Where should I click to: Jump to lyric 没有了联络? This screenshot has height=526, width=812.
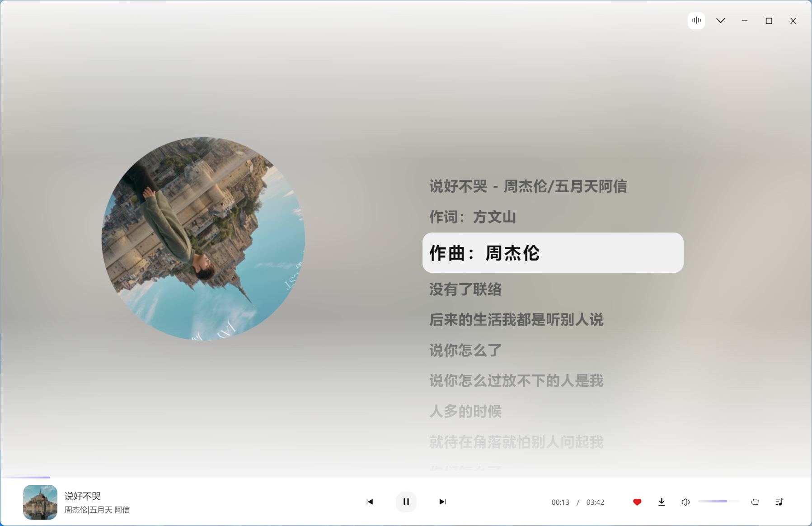[x=465, y=289]
